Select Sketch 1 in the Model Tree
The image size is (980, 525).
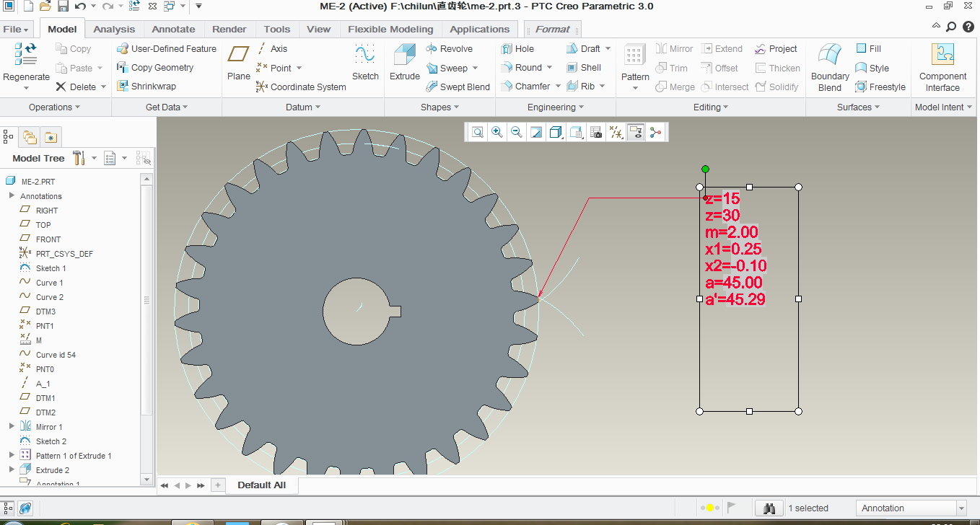51,268
